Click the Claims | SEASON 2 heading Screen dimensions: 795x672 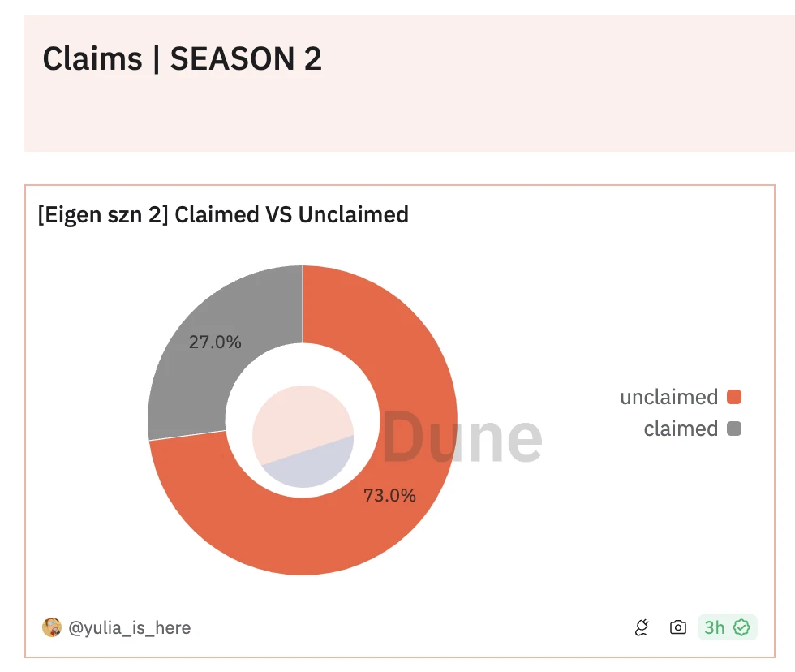pyautogui.click(x=182, y=59)
